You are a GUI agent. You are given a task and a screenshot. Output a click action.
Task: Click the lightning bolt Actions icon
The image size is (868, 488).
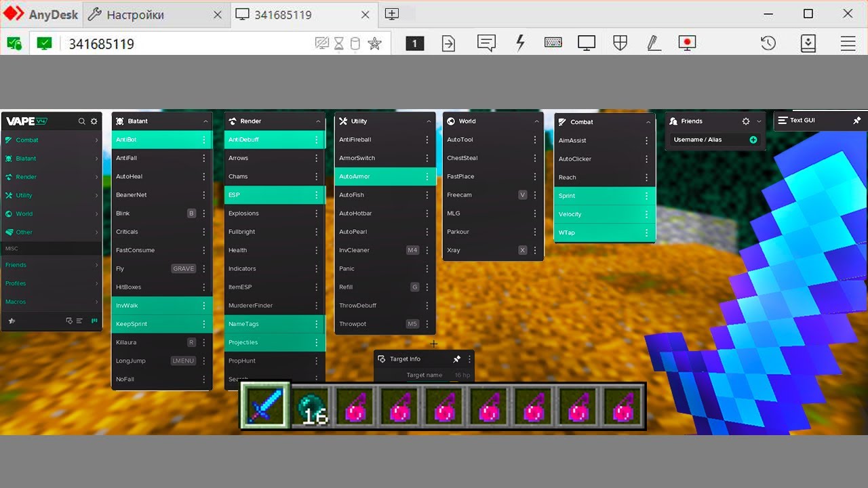click(520, 43)
